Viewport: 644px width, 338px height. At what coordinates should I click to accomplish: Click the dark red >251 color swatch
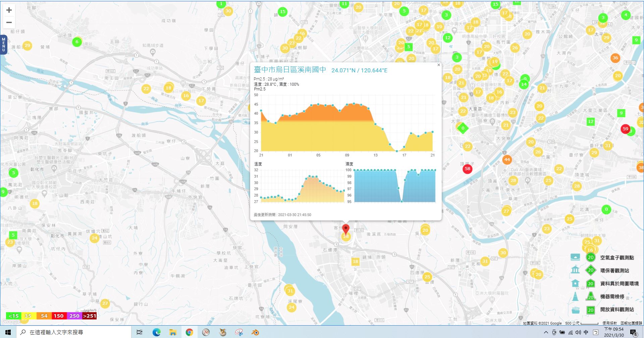pos(89,316)
